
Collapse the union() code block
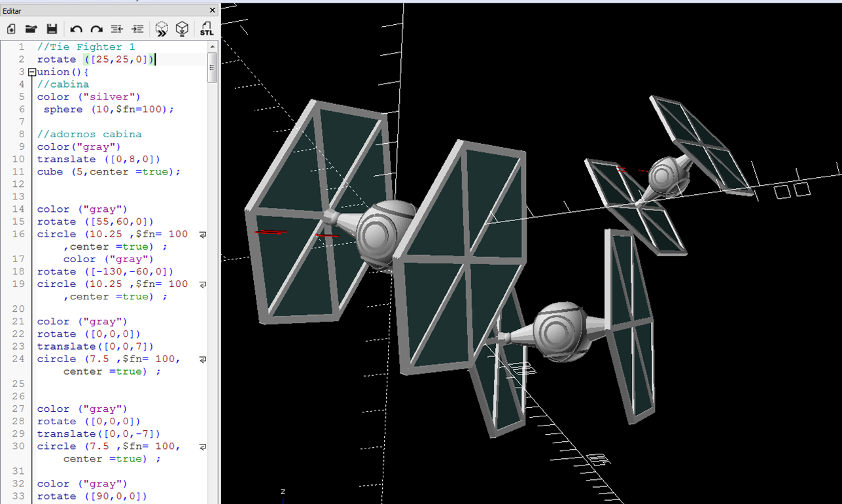[32, 72]
